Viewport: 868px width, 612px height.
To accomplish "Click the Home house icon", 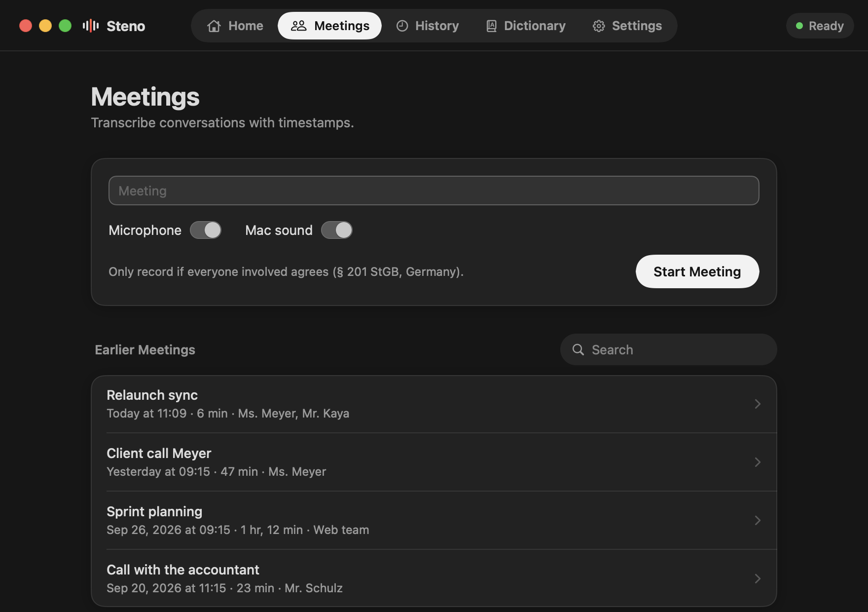I will [x=214, y=26].
